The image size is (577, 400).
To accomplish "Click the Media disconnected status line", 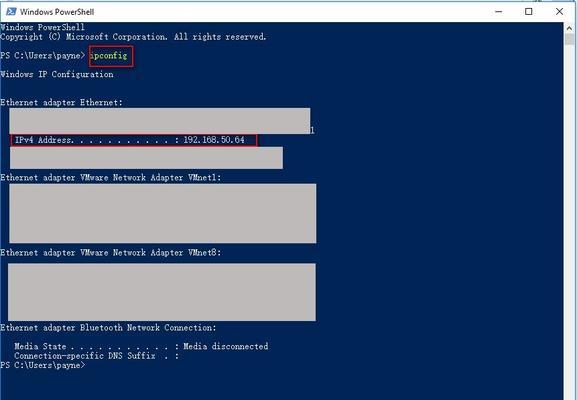I will (x=141, y=346).
